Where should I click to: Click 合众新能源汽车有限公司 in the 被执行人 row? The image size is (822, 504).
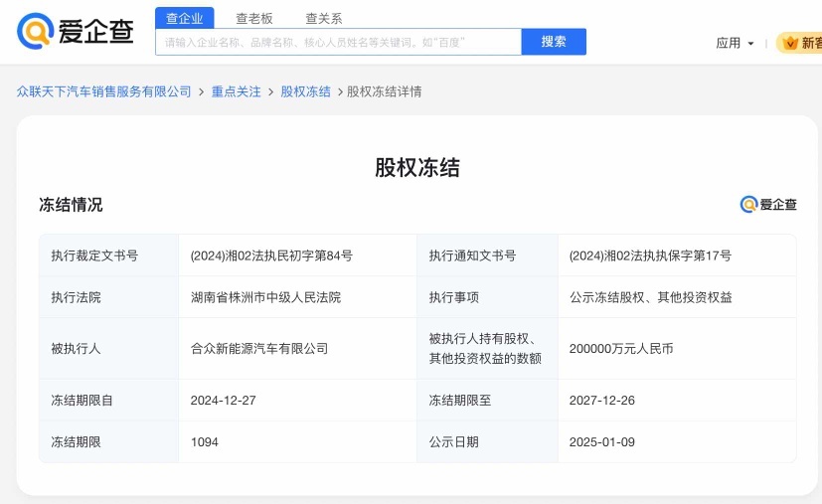(259, 348)
